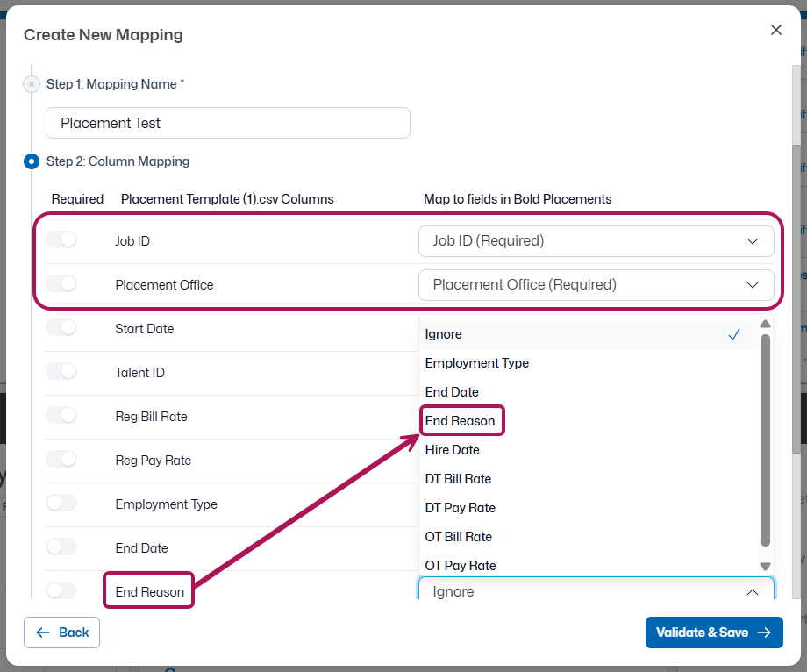
Task: Choose Employment Type option in dropdown list
Action: 589,363
